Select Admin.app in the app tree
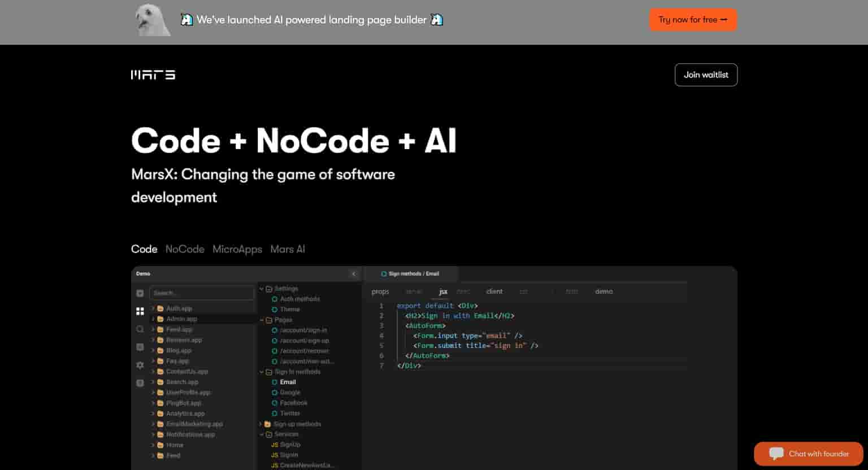 (x=181, y=319)
